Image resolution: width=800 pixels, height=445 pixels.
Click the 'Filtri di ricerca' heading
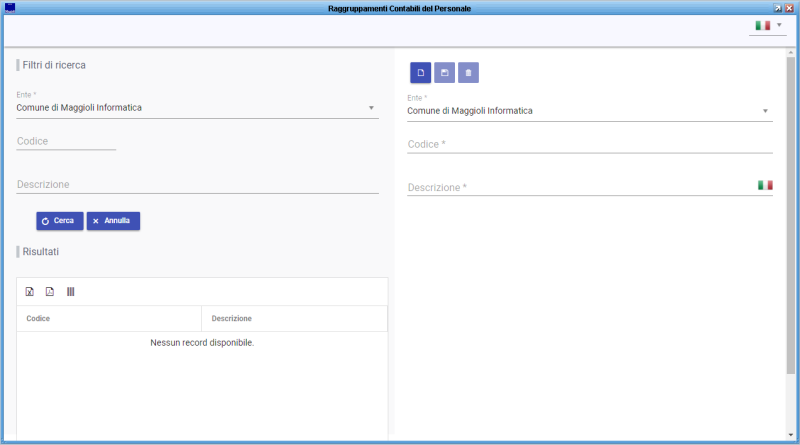(x=54, y=65)
